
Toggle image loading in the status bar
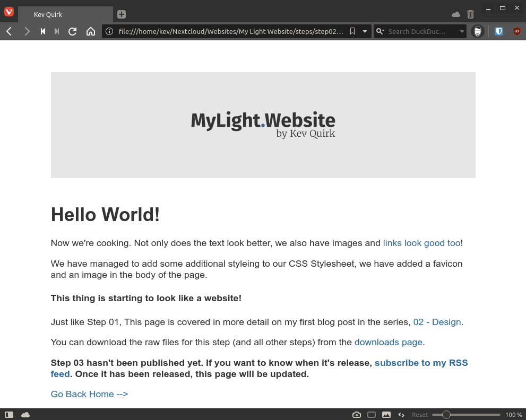[386, 415]
